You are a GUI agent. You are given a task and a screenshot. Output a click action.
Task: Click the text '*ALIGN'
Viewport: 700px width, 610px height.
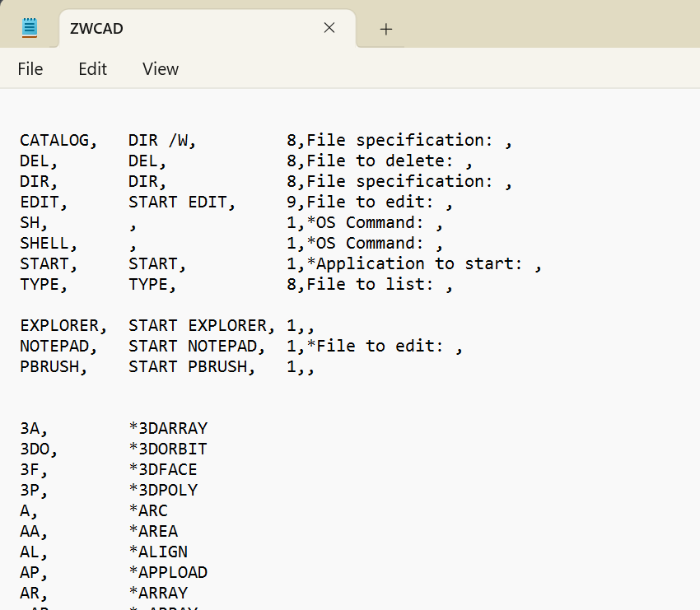tap(158, 552)
